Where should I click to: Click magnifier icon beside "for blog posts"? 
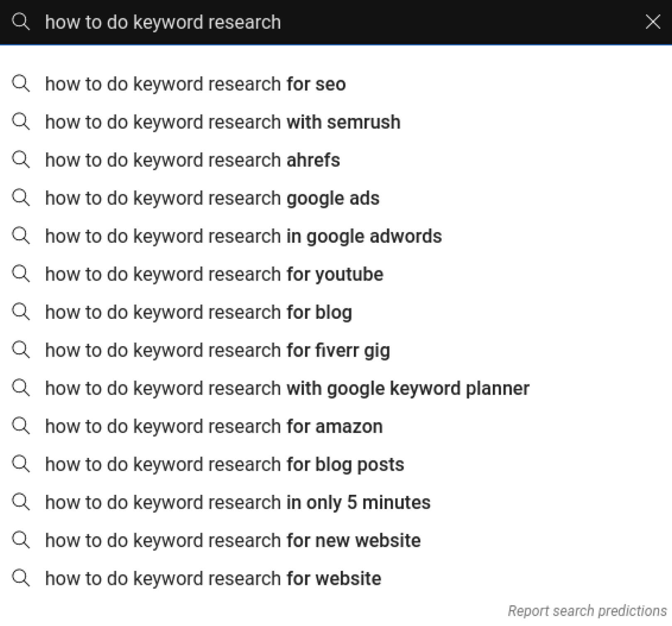21,464
